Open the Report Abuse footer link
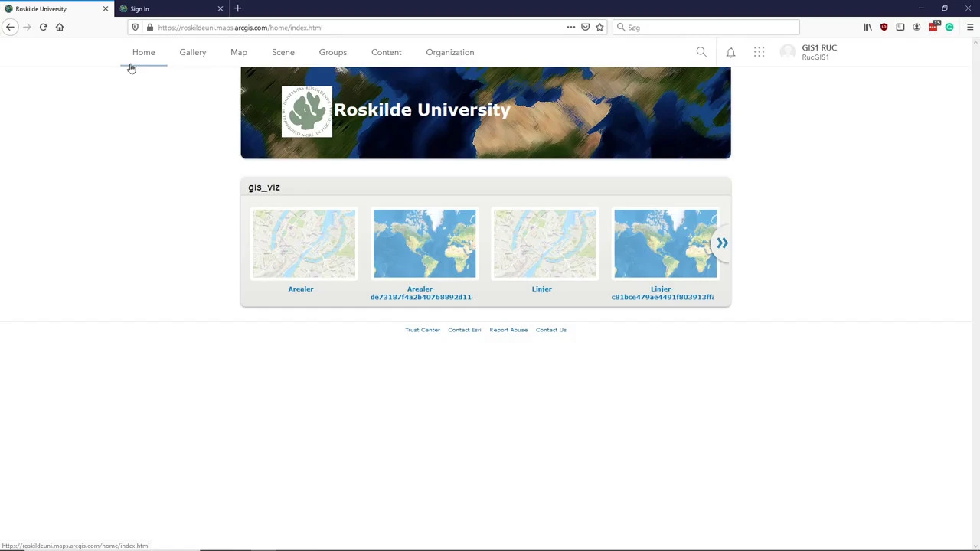 coord(509,330)
